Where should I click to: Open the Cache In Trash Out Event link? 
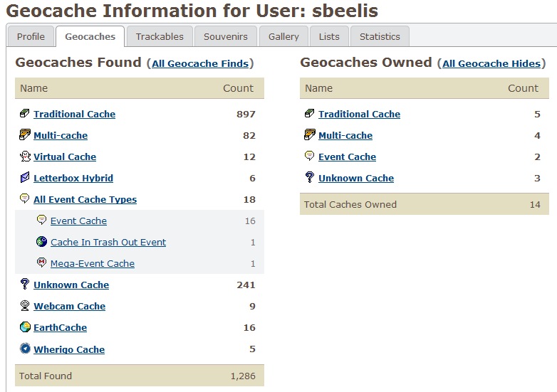point(108,242)
